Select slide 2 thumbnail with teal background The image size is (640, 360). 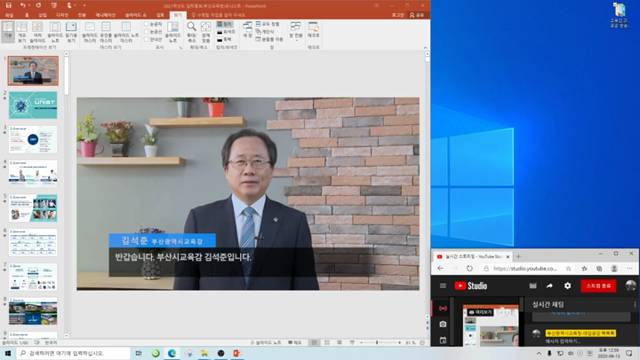click(33, 105)
